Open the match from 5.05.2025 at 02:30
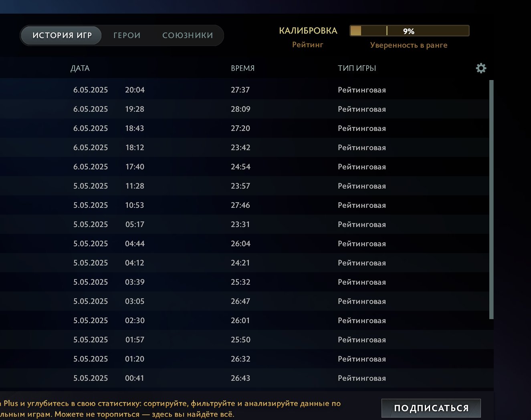 (x=240, y=320)
